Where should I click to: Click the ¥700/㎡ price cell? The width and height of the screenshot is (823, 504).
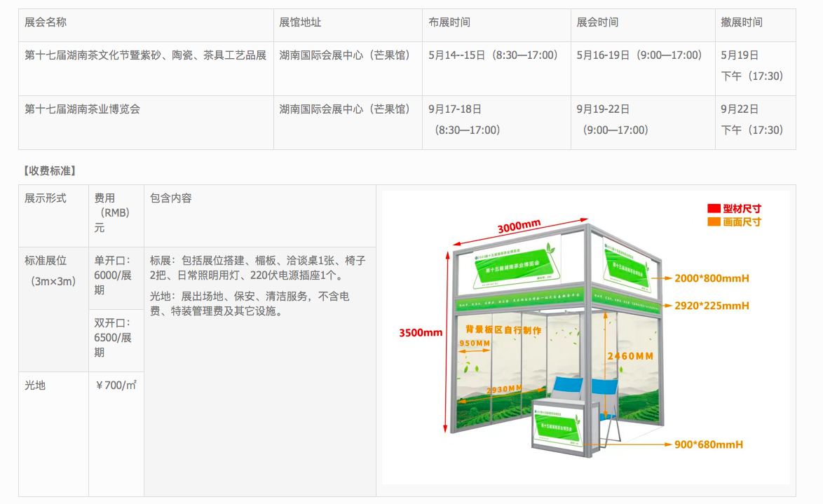116,434
